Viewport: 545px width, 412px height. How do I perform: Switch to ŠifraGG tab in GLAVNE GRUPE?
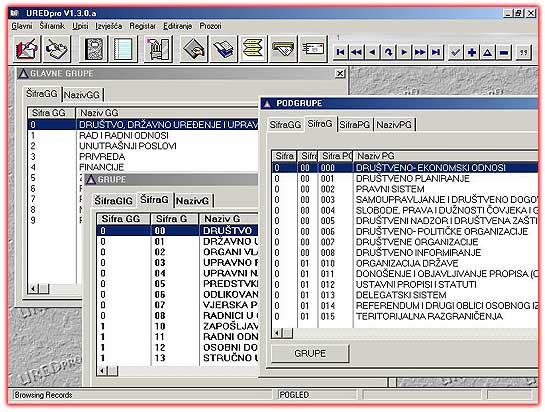tap(42, 94)
